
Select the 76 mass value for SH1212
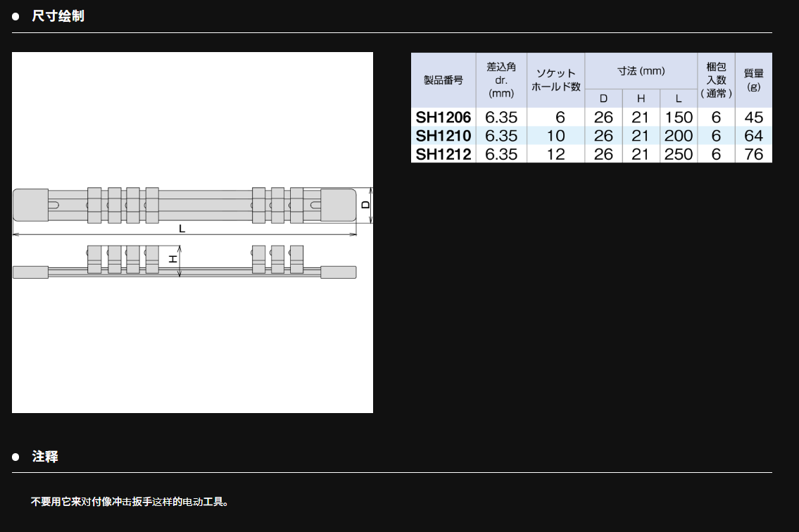point(753,154)
